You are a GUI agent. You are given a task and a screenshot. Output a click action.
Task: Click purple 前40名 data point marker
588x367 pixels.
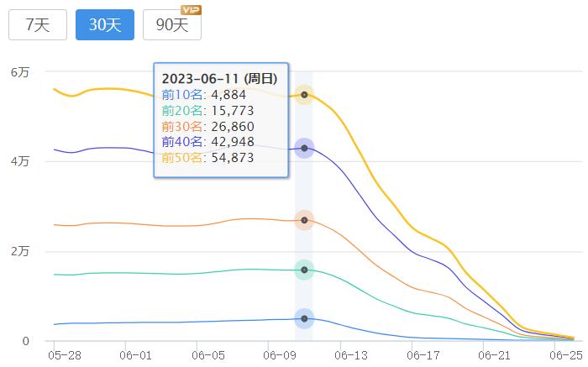click(304, 148)
